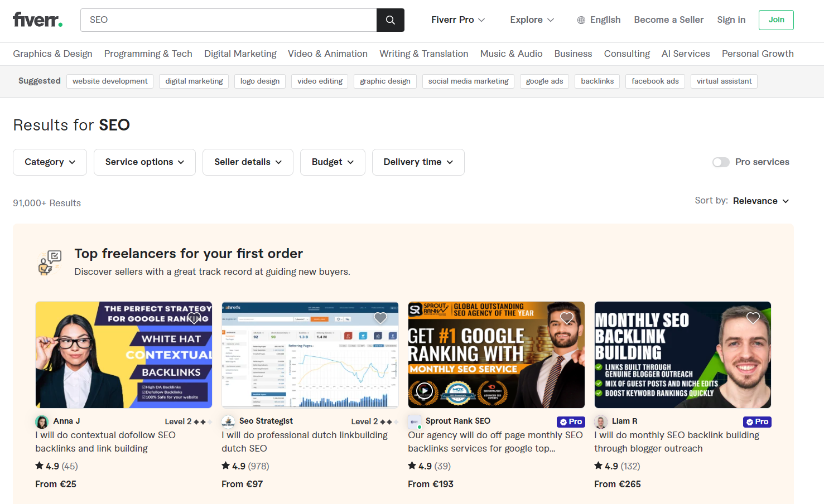Click seller name Sprout Rank SEO

click(458, 421)
